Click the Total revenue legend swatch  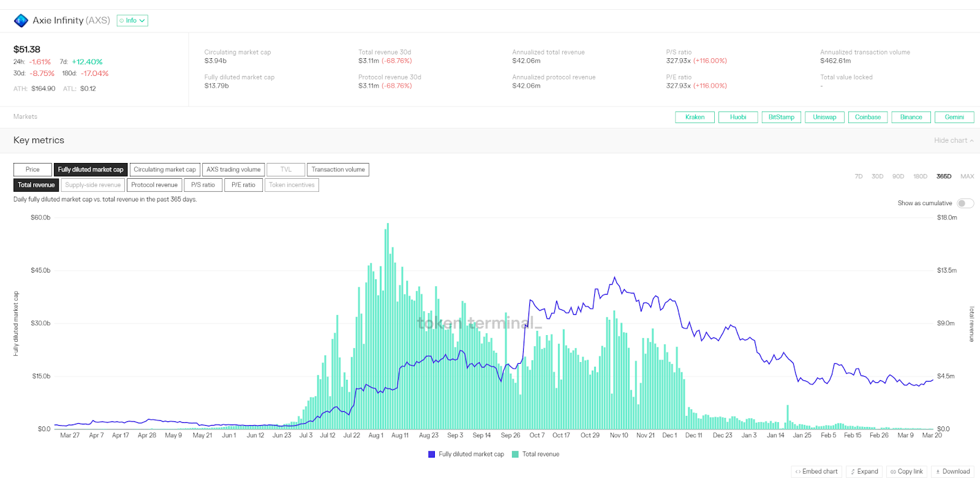(x=515, y=455)
